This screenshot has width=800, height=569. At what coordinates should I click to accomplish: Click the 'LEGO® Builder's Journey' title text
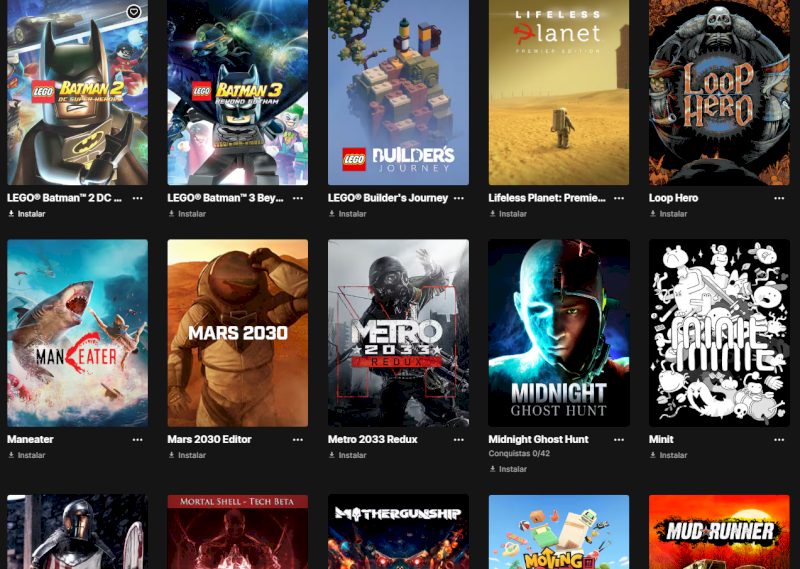pos(388,198)
